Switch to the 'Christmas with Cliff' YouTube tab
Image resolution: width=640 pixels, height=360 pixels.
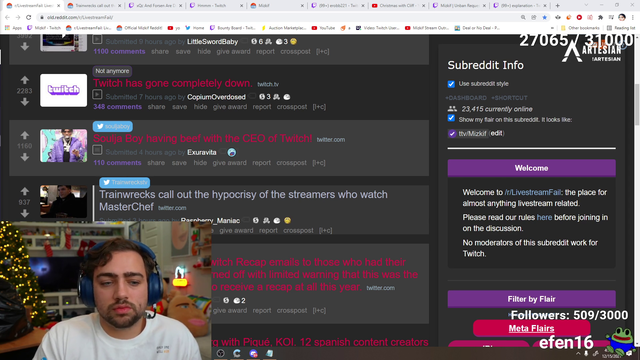pos(397,6)
